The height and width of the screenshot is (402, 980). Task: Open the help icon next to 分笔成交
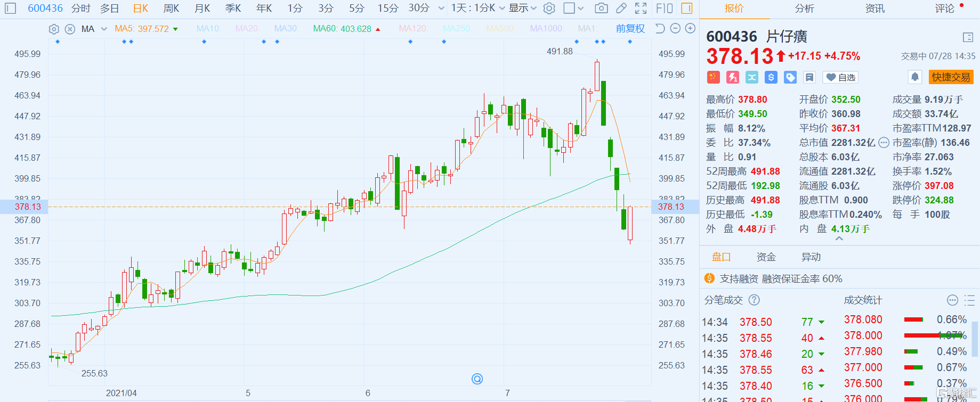(x=754, y=300)
